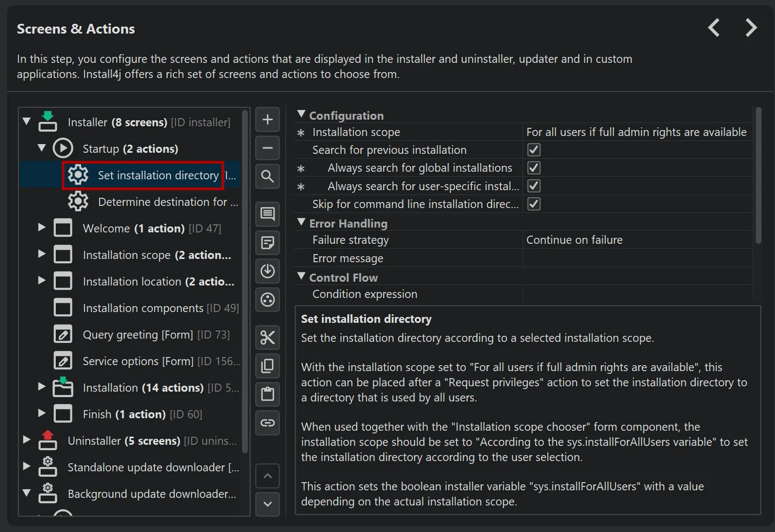Toggle Skip for command line installation checkbox
Image resolution: width=775 pixels, height=532 pixels.
pos(534,204)
